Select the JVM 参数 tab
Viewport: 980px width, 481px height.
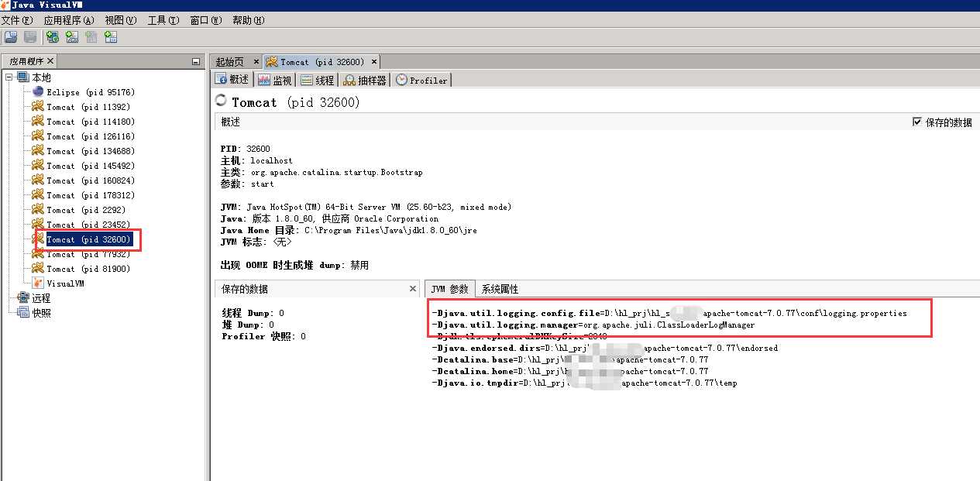(449, 289)
